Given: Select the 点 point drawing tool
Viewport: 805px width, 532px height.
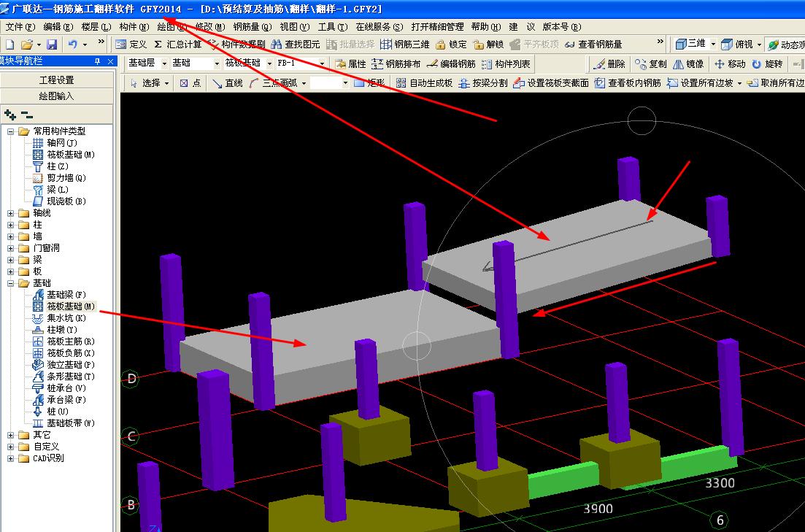Looking at the screenshot, I should [x=190, y=82].
